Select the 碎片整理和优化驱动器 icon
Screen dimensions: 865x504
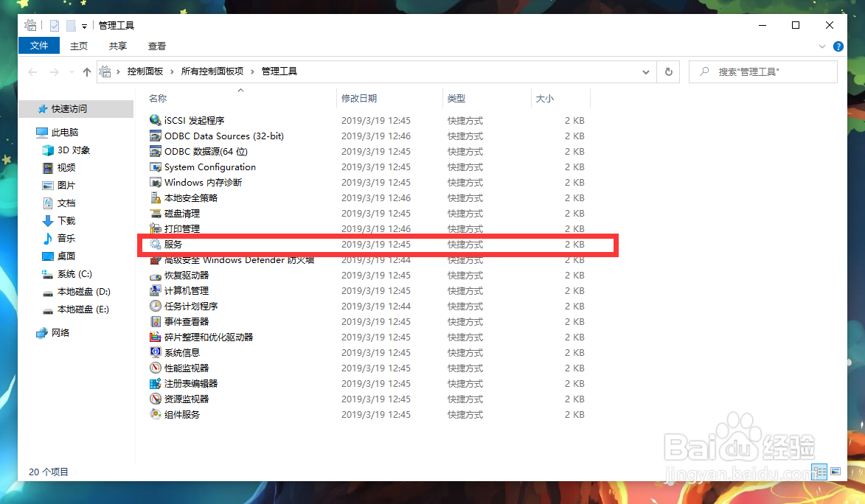pos(156,337)
